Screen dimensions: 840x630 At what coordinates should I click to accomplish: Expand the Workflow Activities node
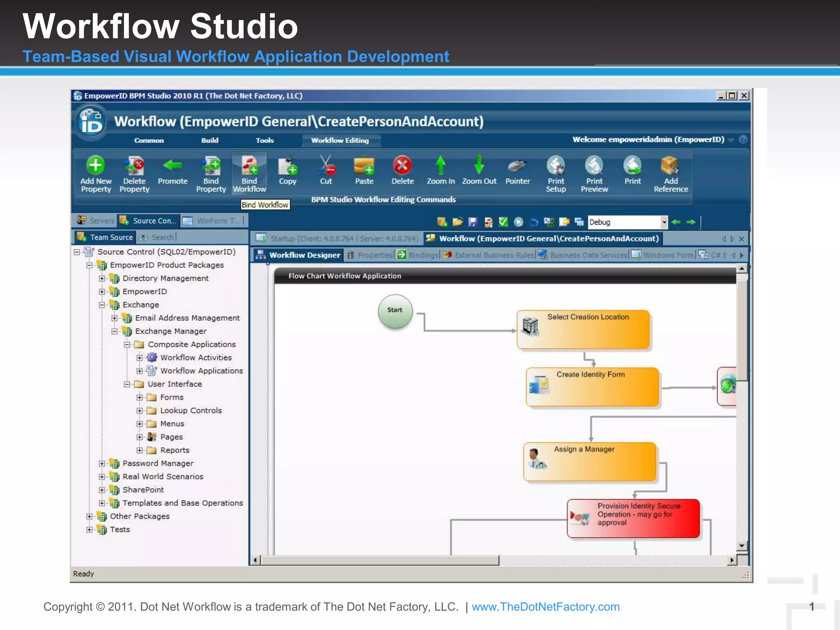coord(139,358)
